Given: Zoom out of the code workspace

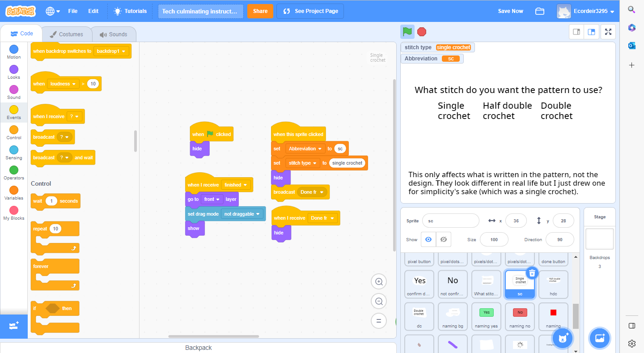Looking at the screenshot, I should (x=379, y=302).
